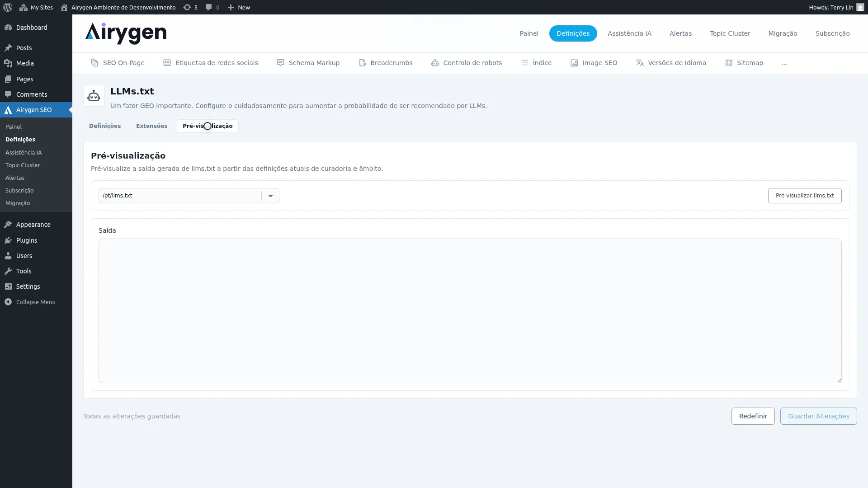Screen dimensions: 868x488
Task: Click the WordPress logo icon
Action: click(x=8, y=7)
